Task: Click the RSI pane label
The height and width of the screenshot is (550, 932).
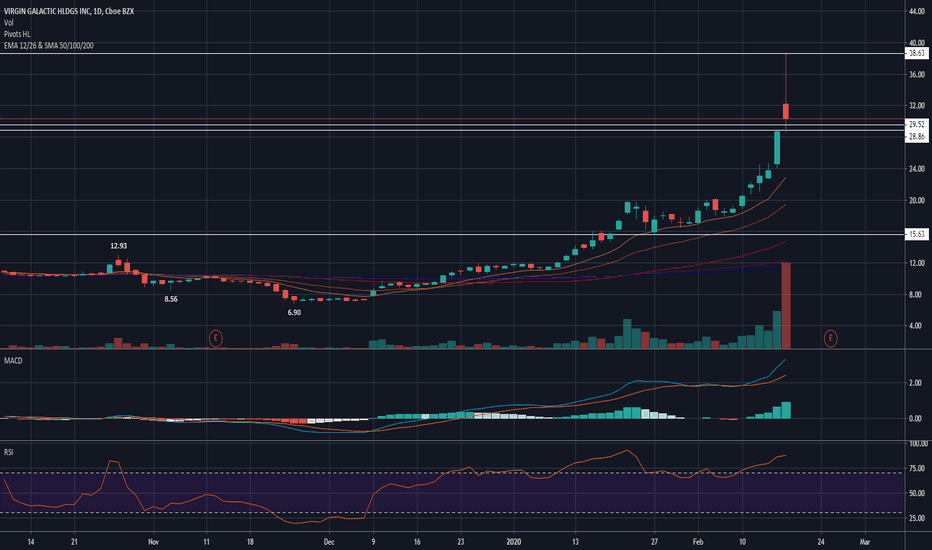Action: pyautogui.click(x=8, y=452)
